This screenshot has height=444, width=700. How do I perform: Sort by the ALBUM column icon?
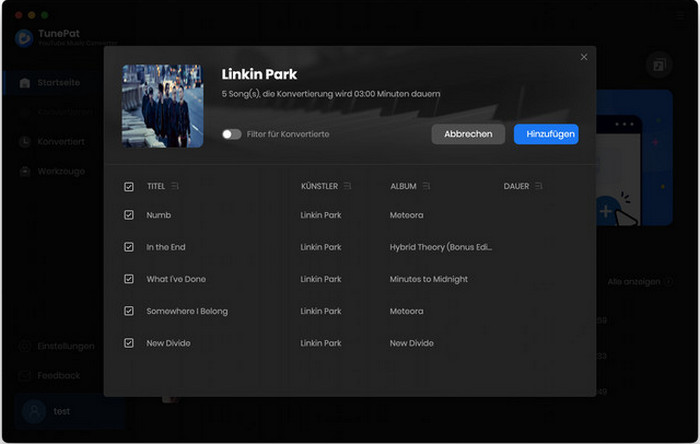tap(426, 186)
